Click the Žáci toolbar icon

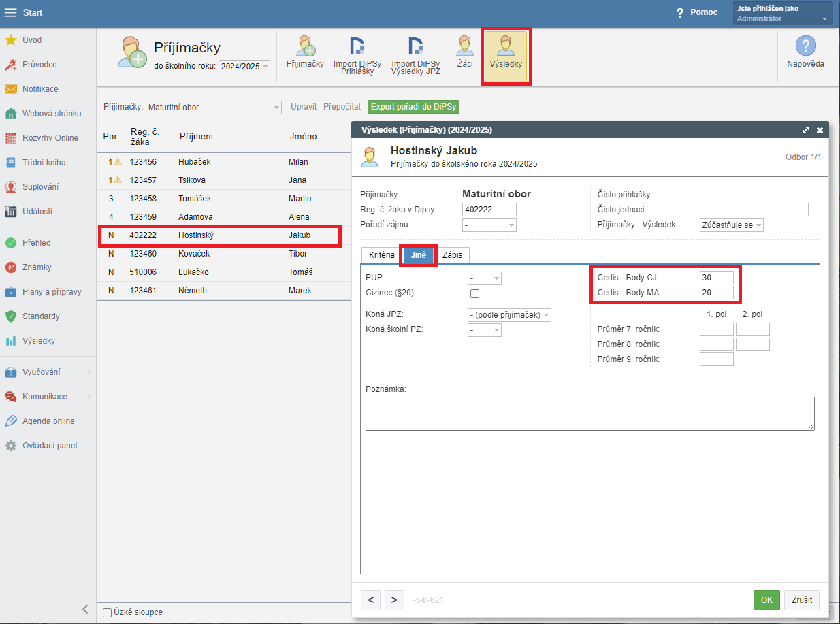tap(465, 52)
